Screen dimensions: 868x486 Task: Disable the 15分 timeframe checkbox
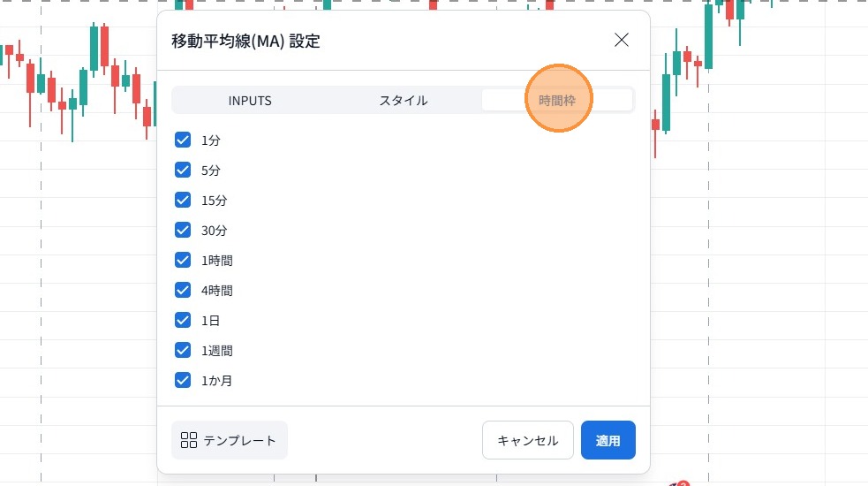pos(183,200)
